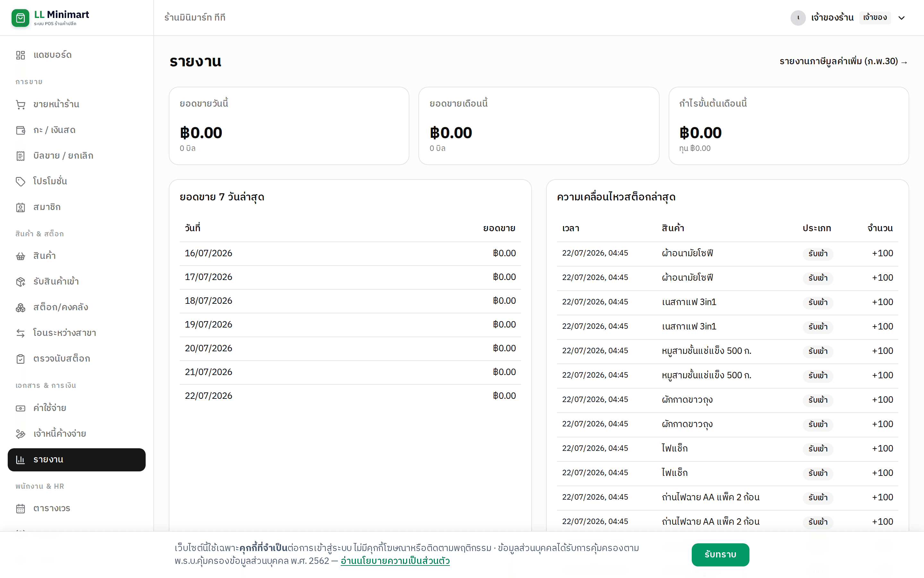
Task: Click the boxes icon for สต็อก/คงคลัง
Action: (x=21, y=307)
